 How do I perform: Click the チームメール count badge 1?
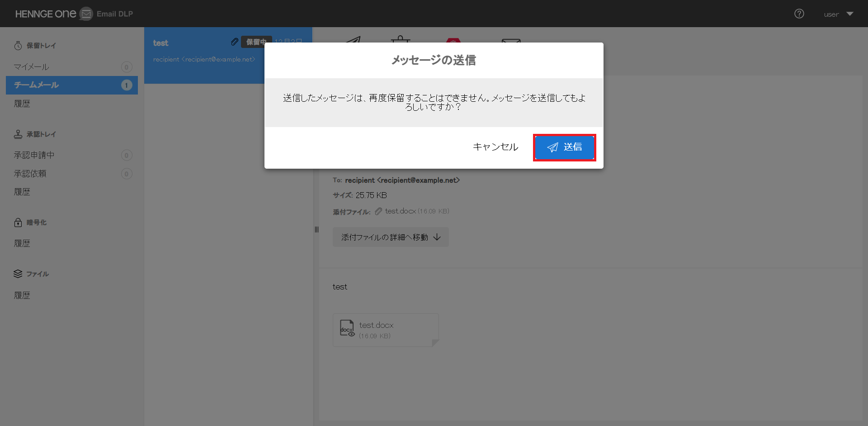[x=127, y=85]
